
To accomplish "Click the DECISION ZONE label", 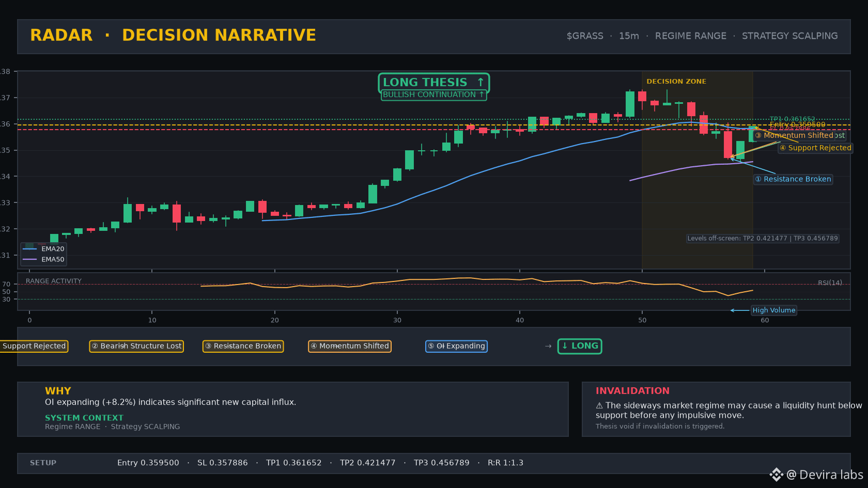I will click(x=676, y=82).
